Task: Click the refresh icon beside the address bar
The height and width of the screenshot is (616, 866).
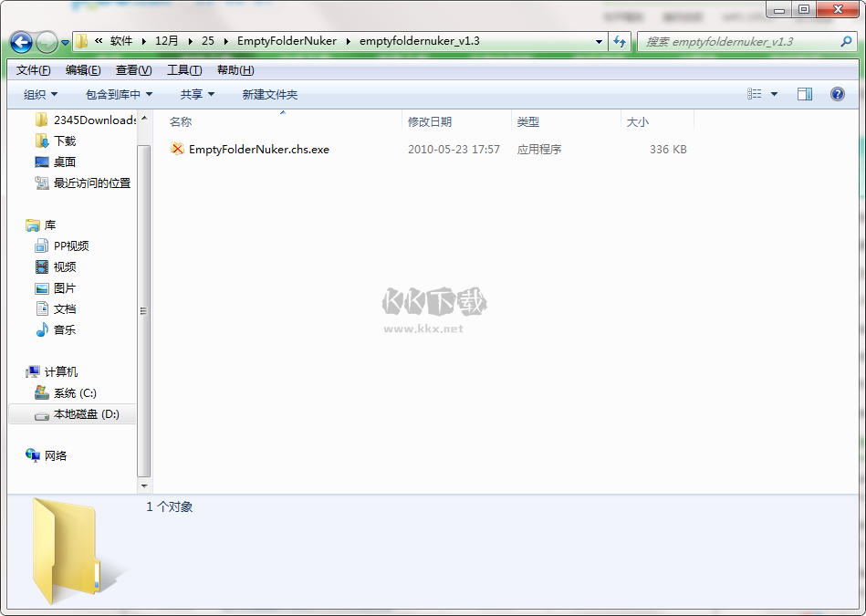Action: point(620,42)
